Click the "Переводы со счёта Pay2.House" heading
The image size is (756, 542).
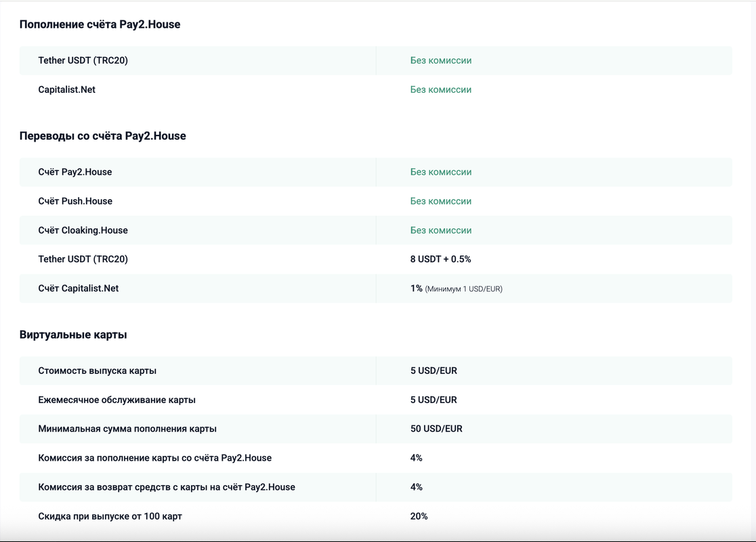pos(102,135)
